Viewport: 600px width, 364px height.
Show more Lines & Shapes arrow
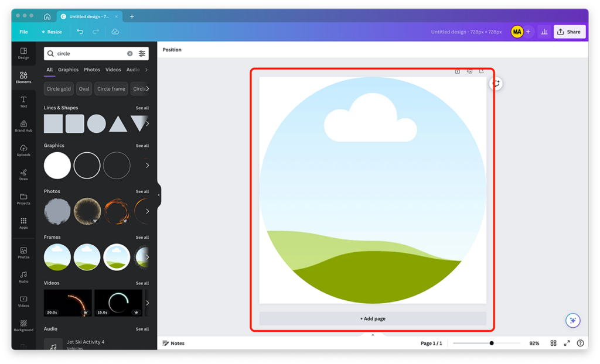tap(147, 124)
